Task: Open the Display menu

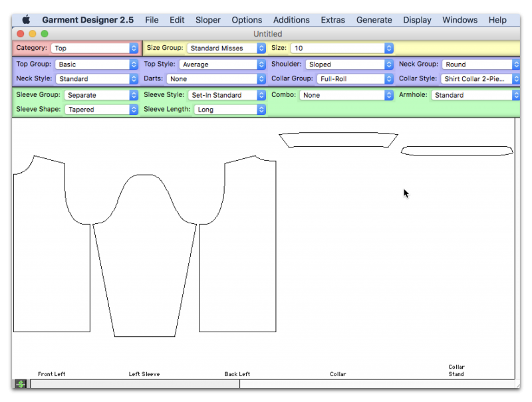Action: tap(417, 20)
